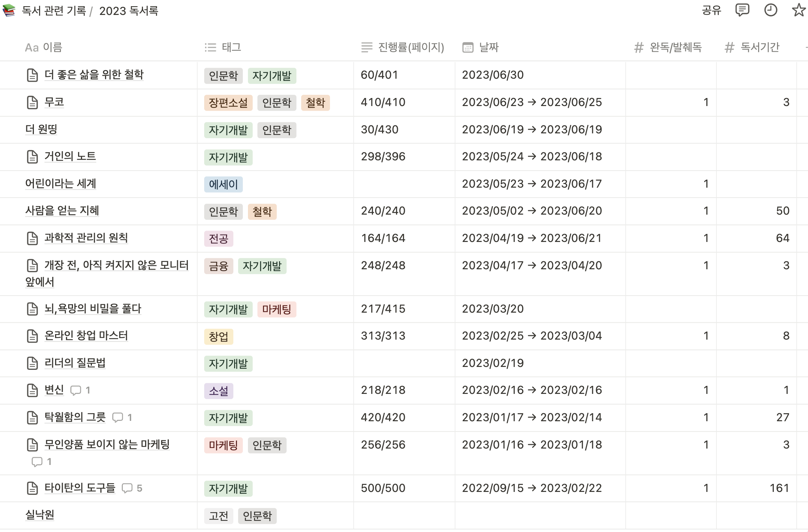
Task: Mark the page as favorite with the star
Action: [799, 10]
